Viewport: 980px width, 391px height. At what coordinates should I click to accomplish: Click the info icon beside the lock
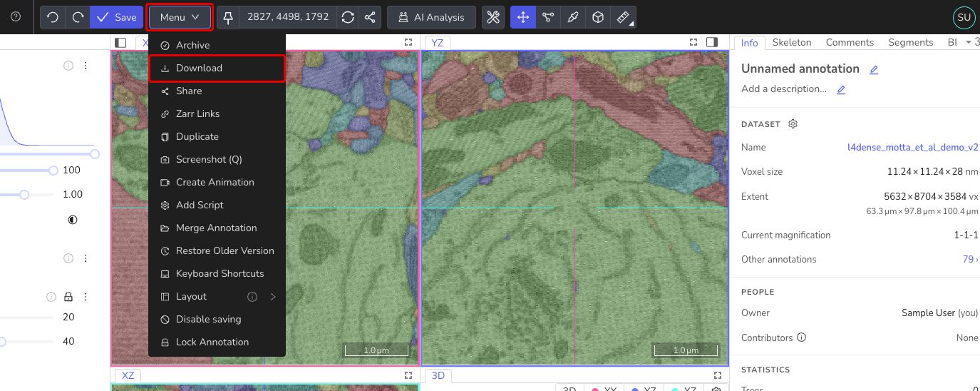pos(51,297)
